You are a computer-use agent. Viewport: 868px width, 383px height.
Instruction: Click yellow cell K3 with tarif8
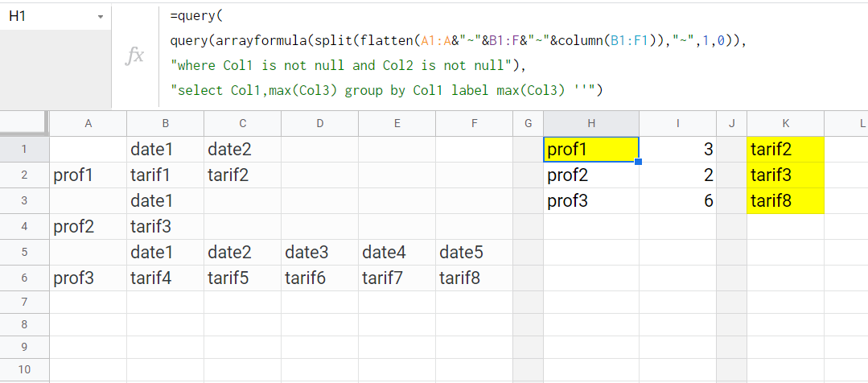(785, 201)
